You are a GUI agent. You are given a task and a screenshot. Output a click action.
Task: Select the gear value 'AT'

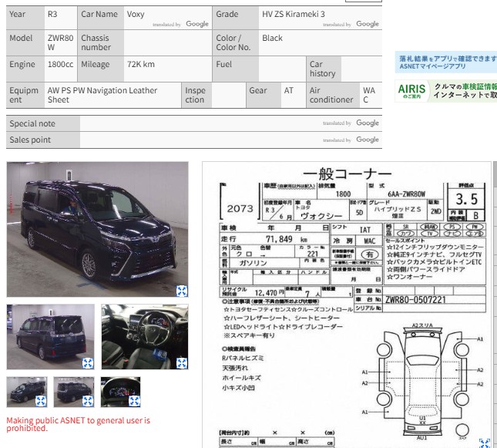click(x=289, y=91)
